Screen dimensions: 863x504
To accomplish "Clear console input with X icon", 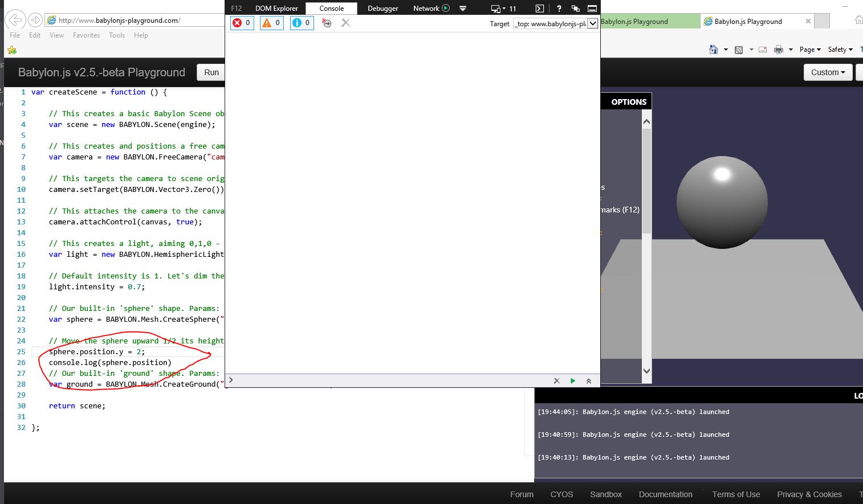I will (556, 380).
